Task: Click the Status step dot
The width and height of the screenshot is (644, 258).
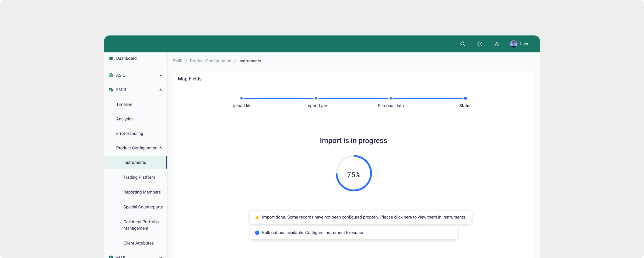Action: click(x=465, y=98)
